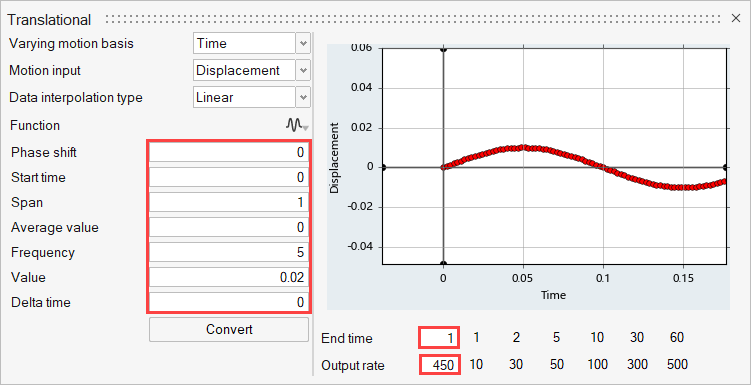Click the End time input box
The width and height of the screenshot is (751, 385).
439,338
